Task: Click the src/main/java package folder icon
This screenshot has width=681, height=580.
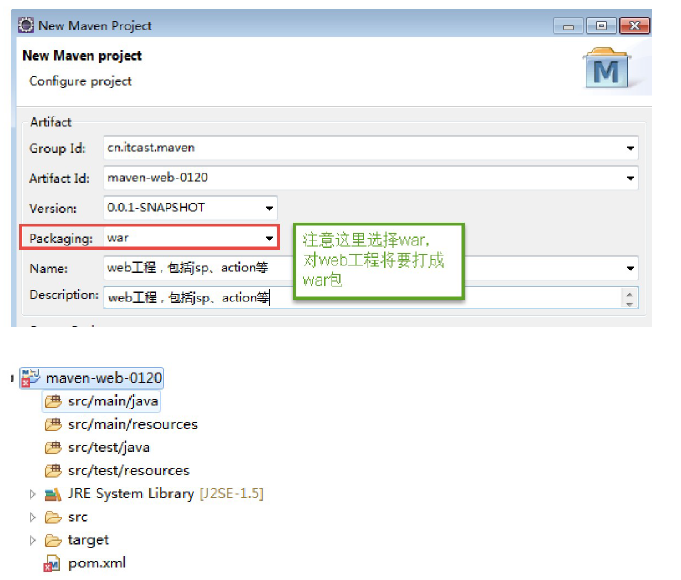Action: point(53,401)
